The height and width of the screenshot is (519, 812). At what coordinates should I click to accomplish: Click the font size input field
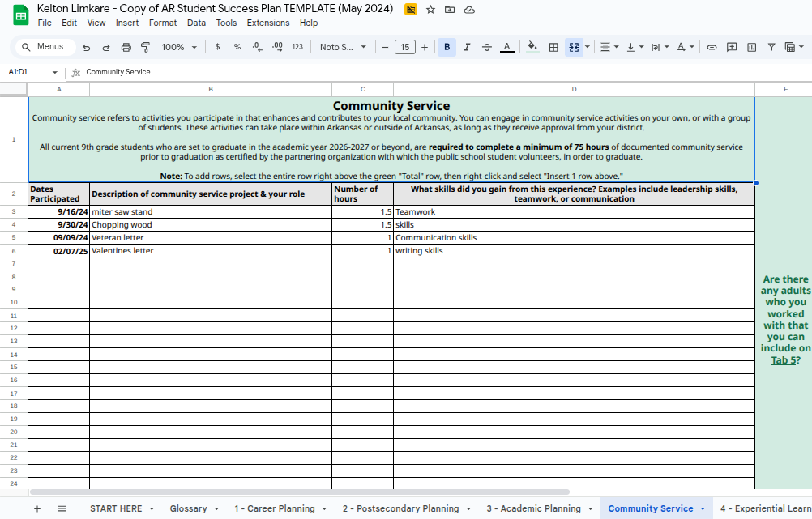(x=404, y=47)
